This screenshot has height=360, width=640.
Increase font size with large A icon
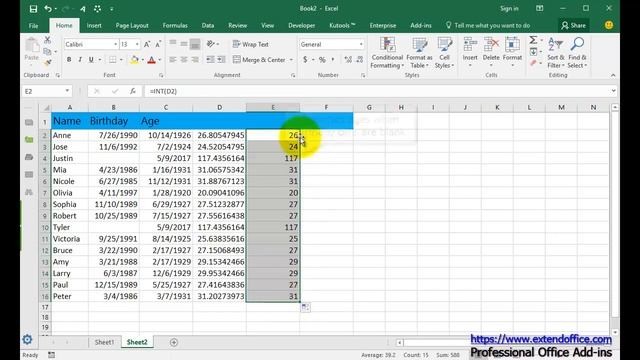click(x=147, y=44)
